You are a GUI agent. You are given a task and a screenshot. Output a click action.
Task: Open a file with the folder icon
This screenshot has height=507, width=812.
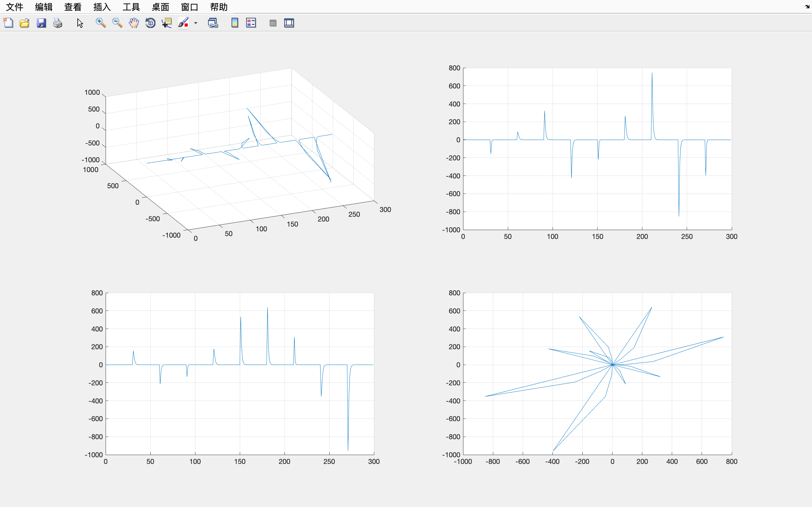[x=24, y=23]
